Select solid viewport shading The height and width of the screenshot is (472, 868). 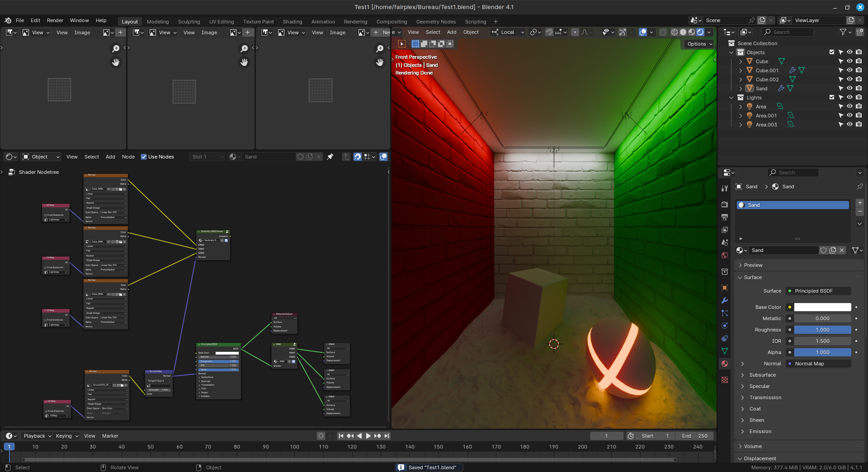coord(683,32)
